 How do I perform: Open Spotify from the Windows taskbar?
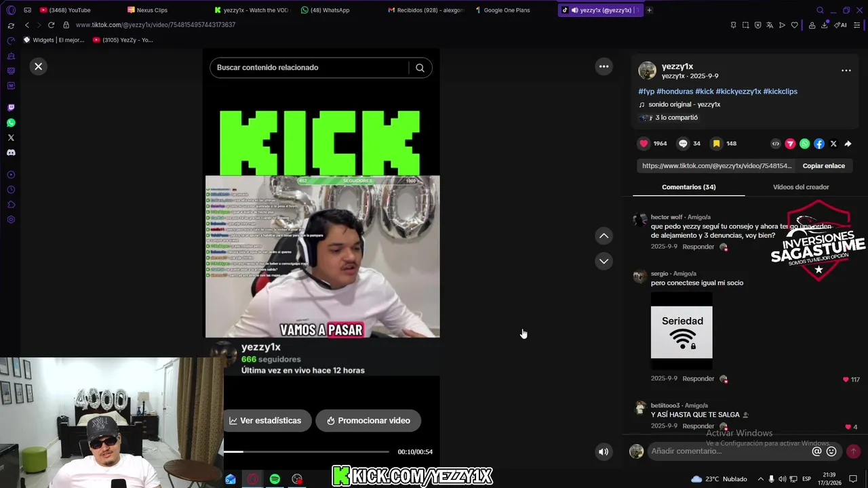[x=275, y=479]
